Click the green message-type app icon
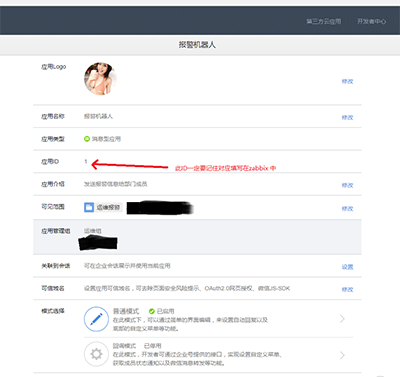Viewport: 400px width, 377px height. click(x=87, y=139)
